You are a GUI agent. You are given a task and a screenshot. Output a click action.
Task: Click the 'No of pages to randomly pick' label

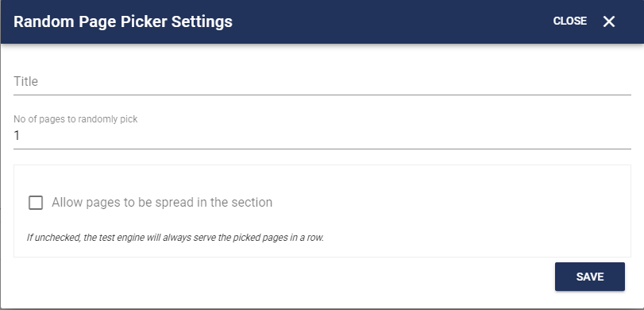point(75,119)
